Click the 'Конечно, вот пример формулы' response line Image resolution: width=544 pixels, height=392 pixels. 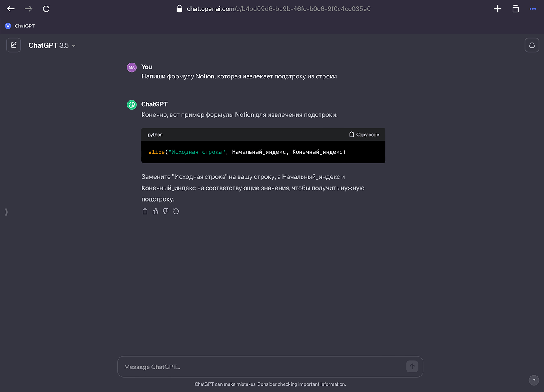(x=239, y=115)
